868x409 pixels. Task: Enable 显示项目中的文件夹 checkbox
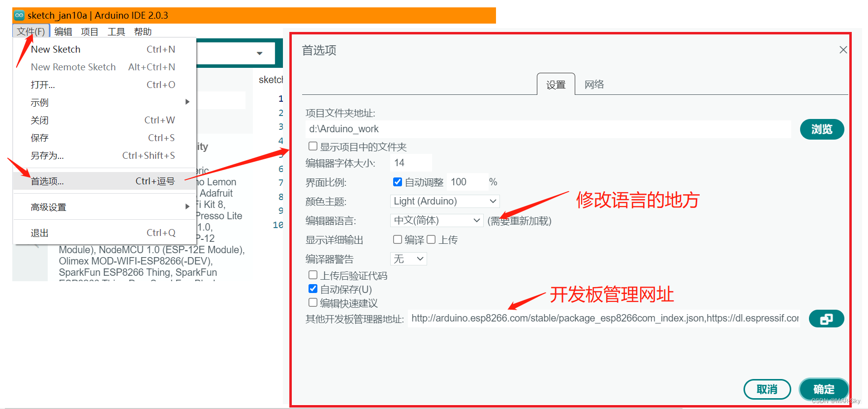(x=312, y=146)
